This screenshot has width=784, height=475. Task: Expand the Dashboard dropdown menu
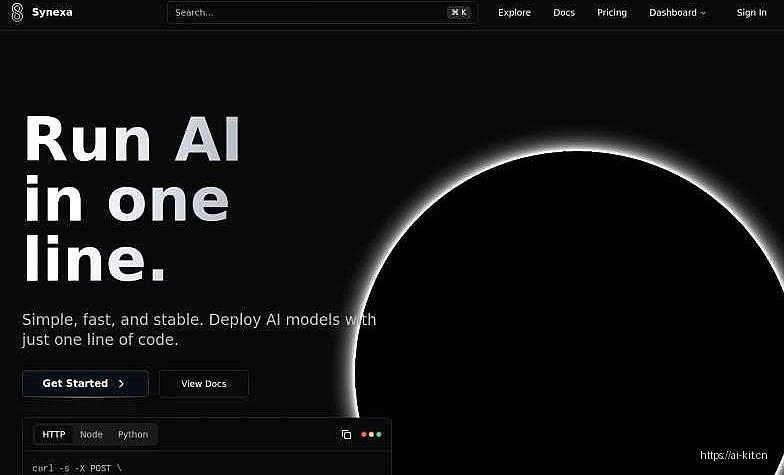(x=677, y=13)
